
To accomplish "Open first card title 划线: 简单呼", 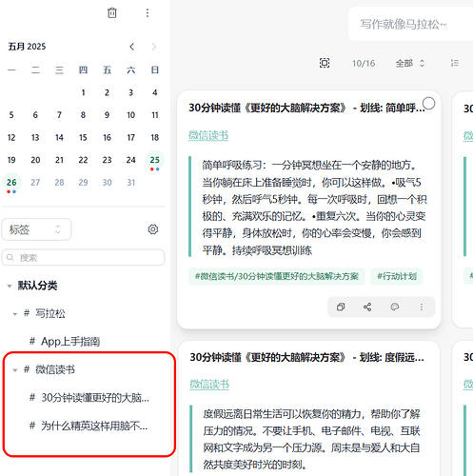I will click(x=306, y=108).
